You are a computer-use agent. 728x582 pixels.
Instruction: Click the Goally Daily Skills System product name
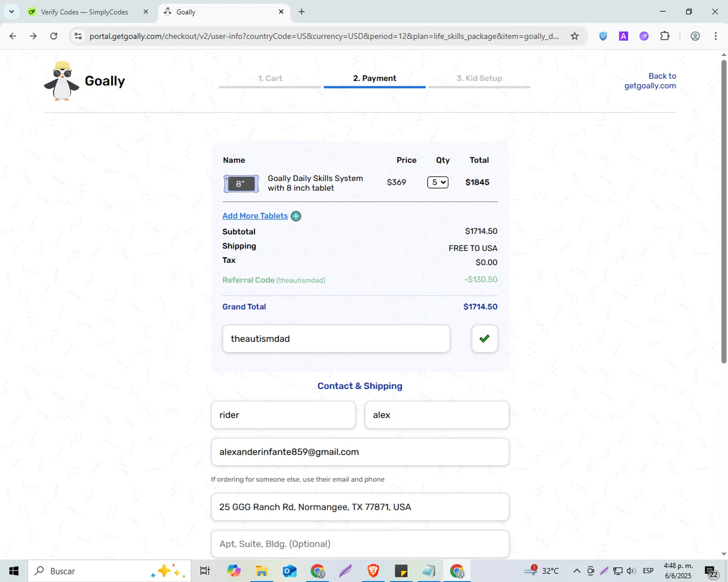pos(315,183)
